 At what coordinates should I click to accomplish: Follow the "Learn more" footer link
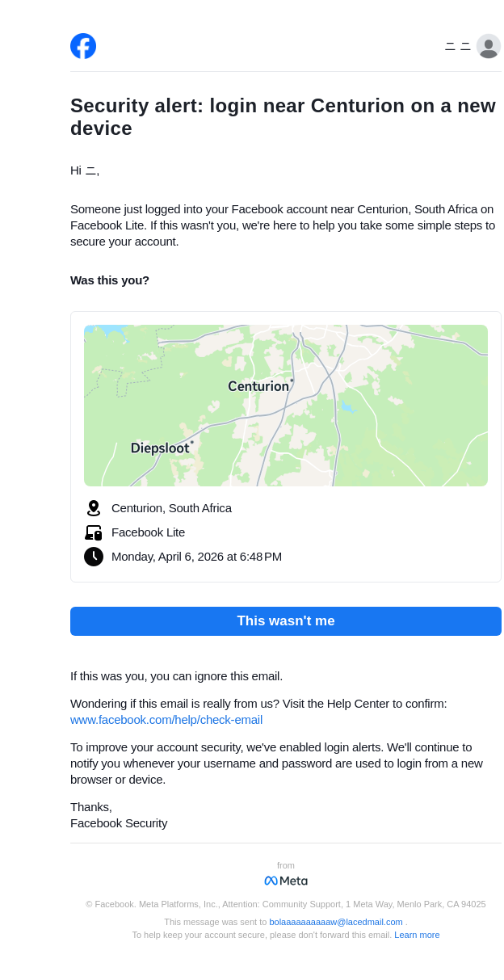click(x=417, y=935)
